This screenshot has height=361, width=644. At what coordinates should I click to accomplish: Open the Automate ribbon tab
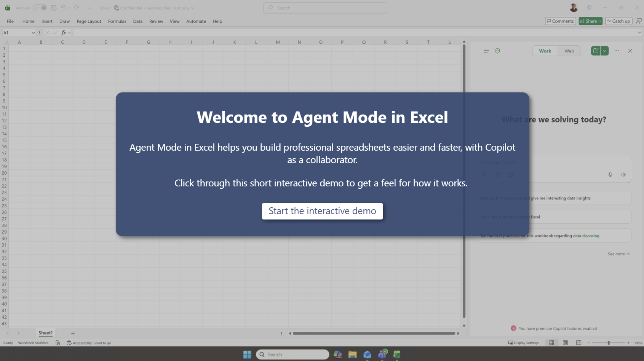196,21
